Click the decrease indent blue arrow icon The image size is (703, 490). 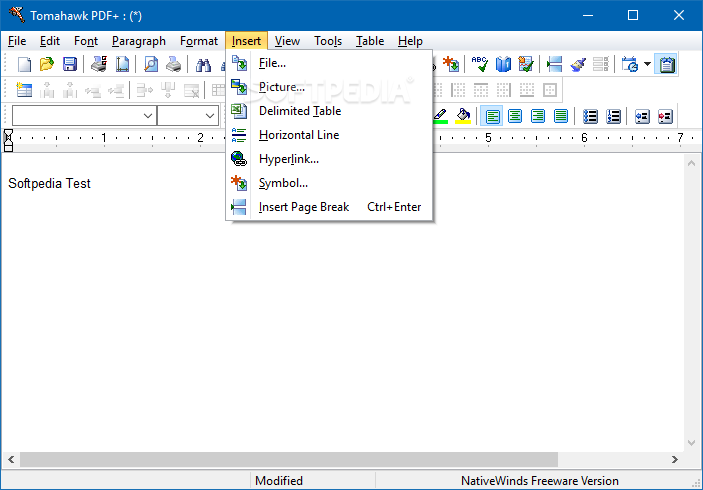(642, 117)
